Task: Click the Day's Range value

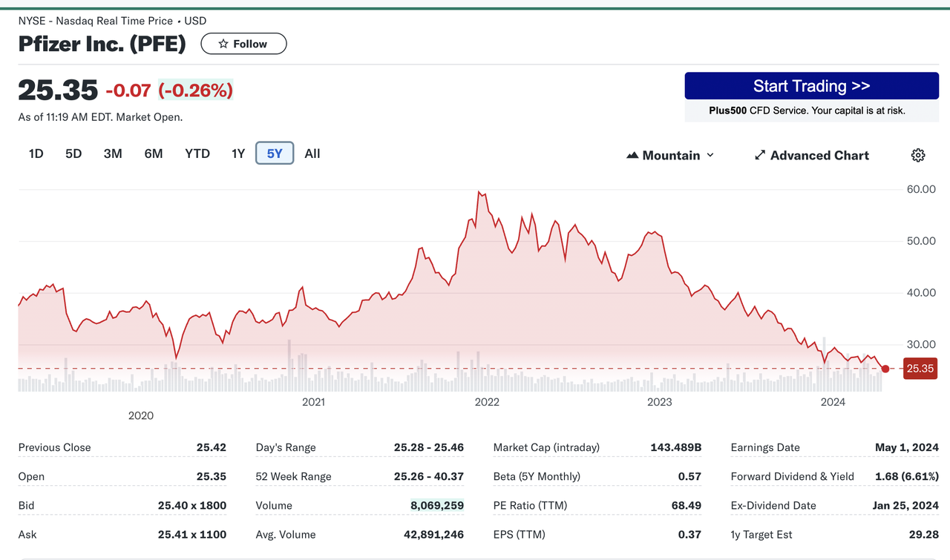Action: (429, 447)
